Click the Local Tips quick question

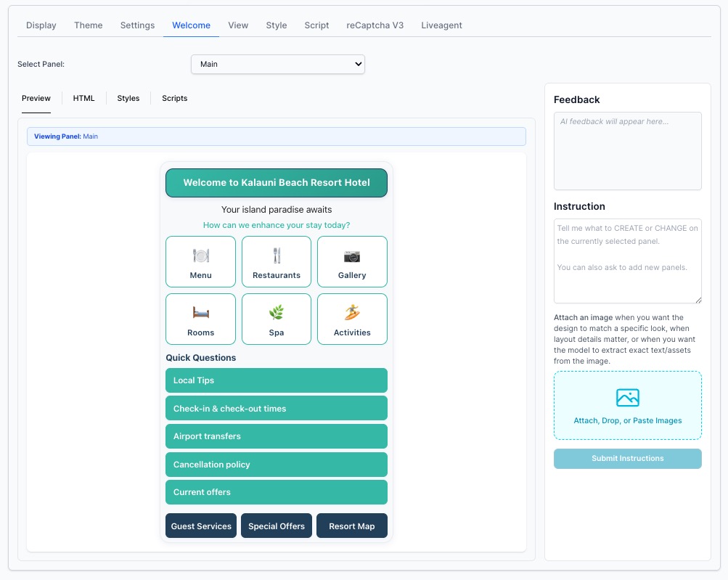[276, 380]
